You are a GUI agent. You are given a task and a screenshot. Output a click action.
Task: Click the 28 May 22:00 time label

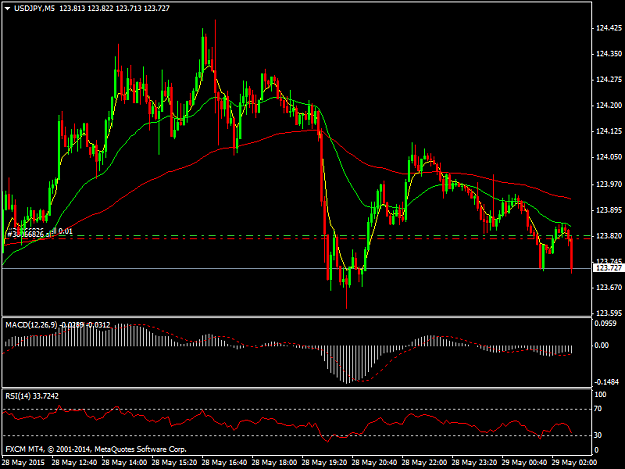424,463
